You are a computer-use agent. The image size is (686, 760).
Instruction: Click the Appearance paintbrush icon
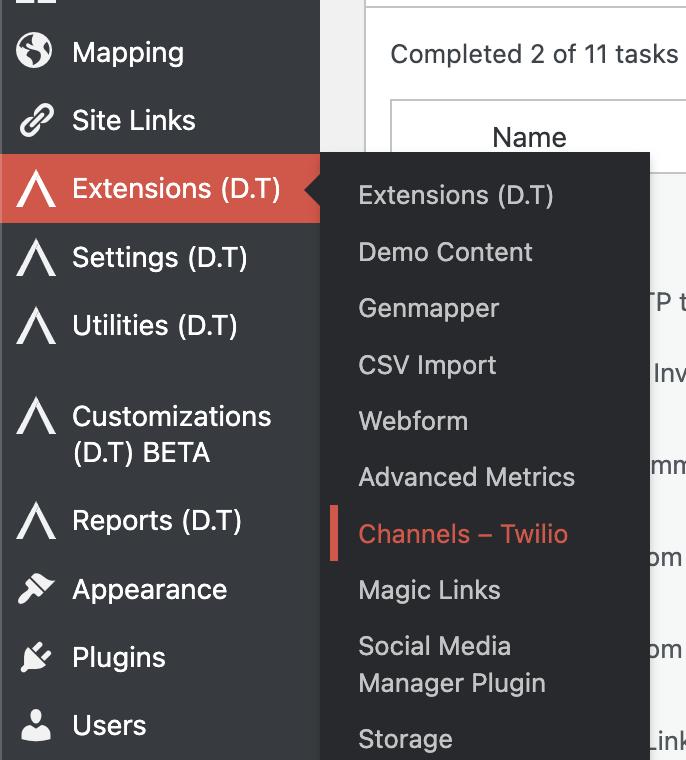(x=35, y=590)
